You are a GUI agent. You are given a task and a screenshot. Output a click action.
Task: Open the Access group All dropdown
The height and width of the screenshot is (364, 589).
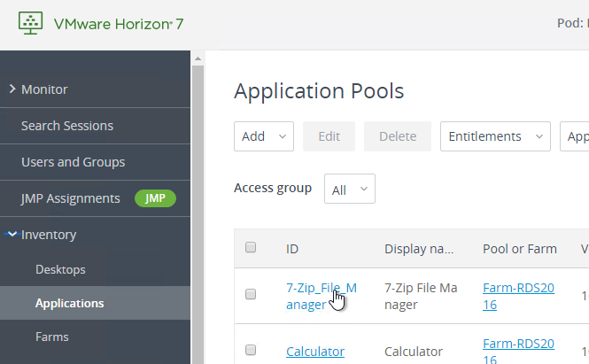point(350,189)
